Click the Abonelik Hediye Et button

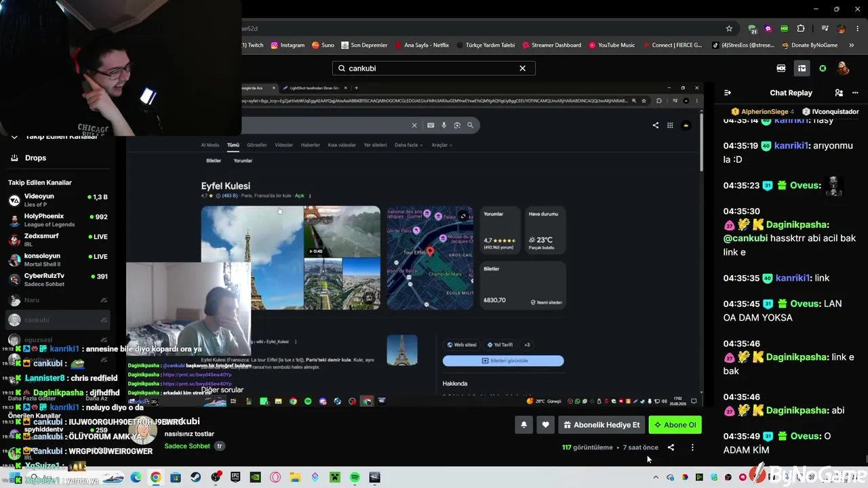click(601, 425)
